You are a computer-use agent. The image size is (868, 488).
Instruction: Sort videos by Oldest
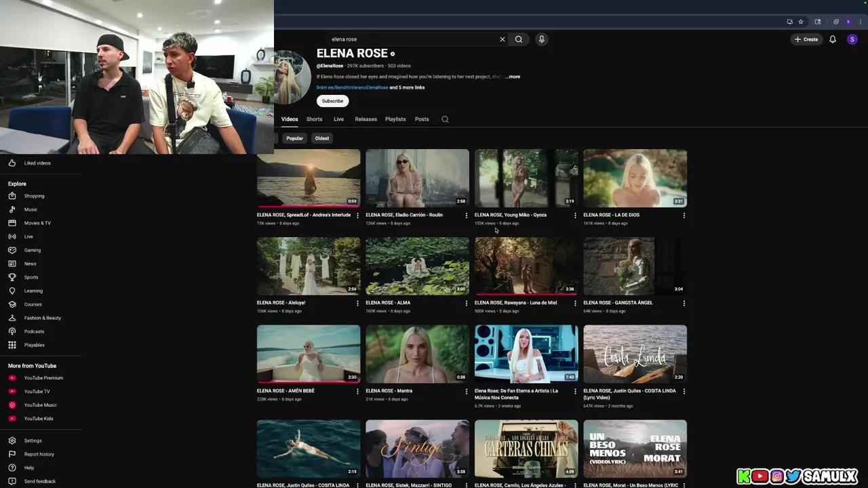coord(322,138)
